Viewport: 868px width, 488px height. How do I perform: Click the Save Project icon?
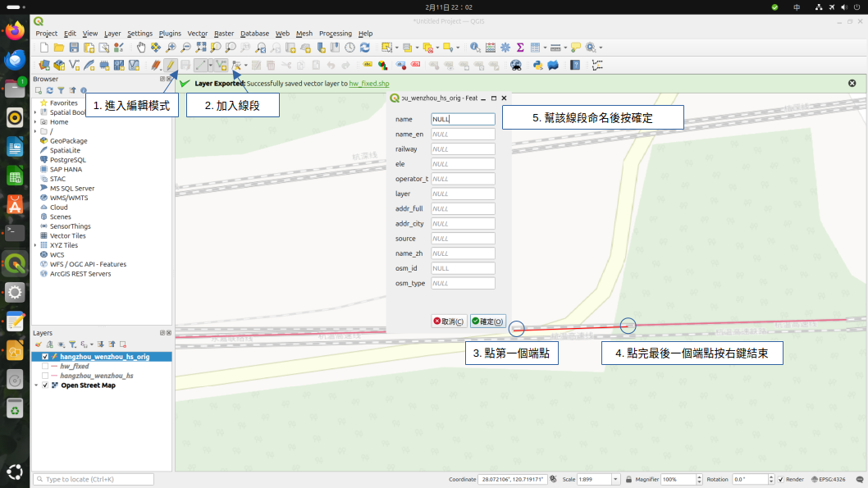coord(74,48)
